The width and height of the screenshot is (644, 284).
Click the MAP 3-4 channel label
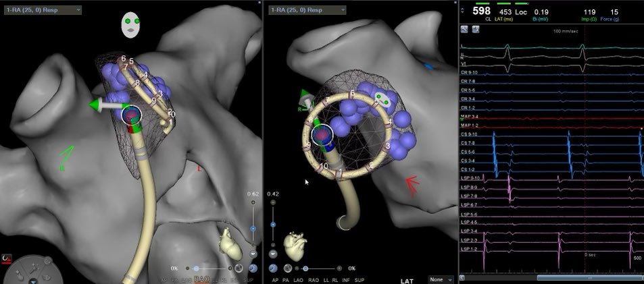470,117
